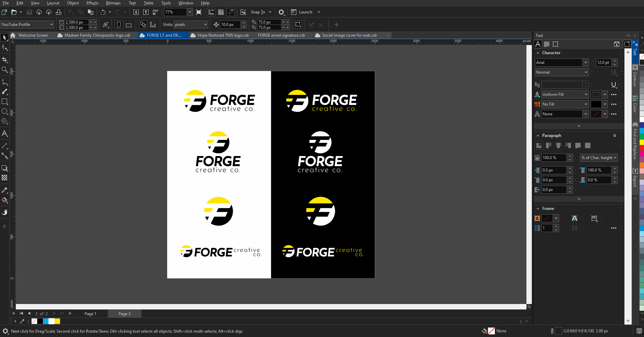Open the Arial font dropdown
644x337 pixels.
click(x=585, y=63)
